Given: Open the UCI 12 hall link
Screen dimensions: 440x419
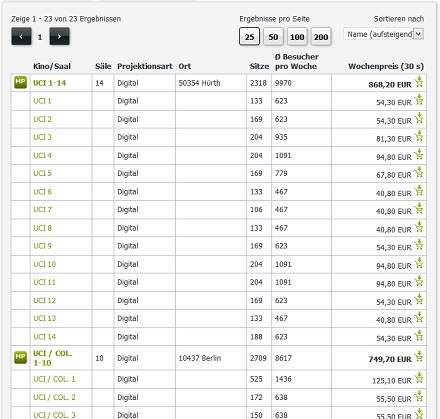Looking at the screenshot, I should (44, 300).
